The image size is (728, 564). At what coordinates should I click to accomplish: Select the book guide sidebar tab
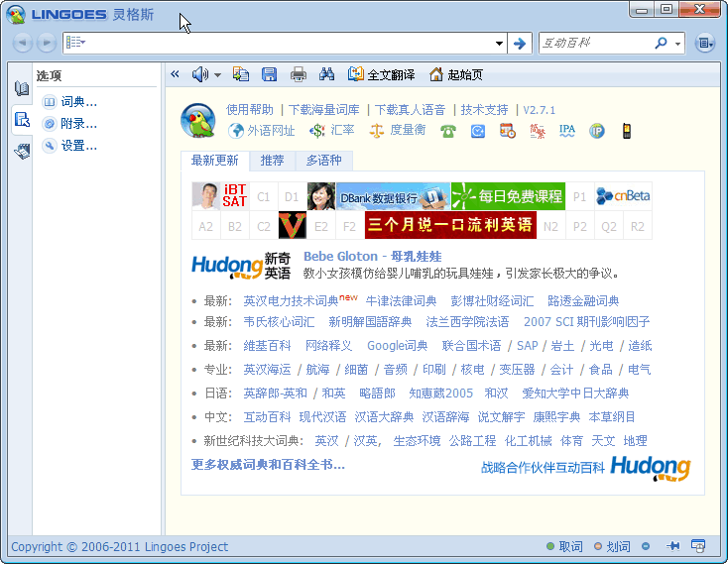pos(22,88)
